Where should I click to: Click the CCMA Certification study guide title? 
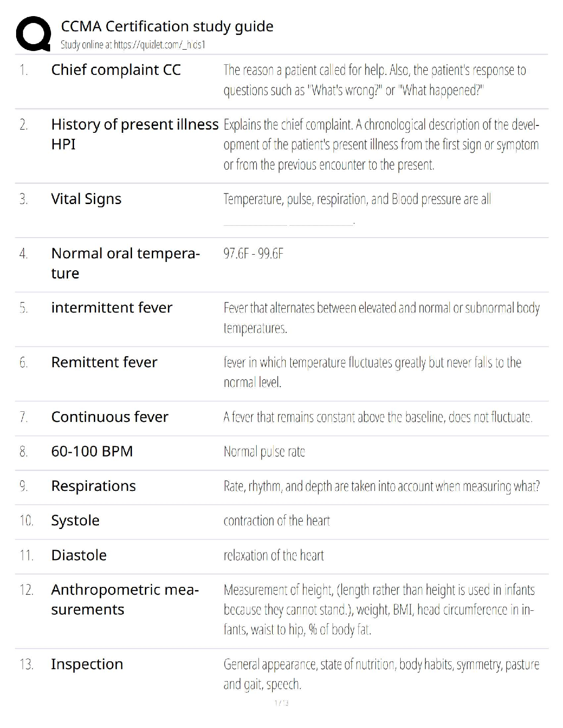point(167,26)
